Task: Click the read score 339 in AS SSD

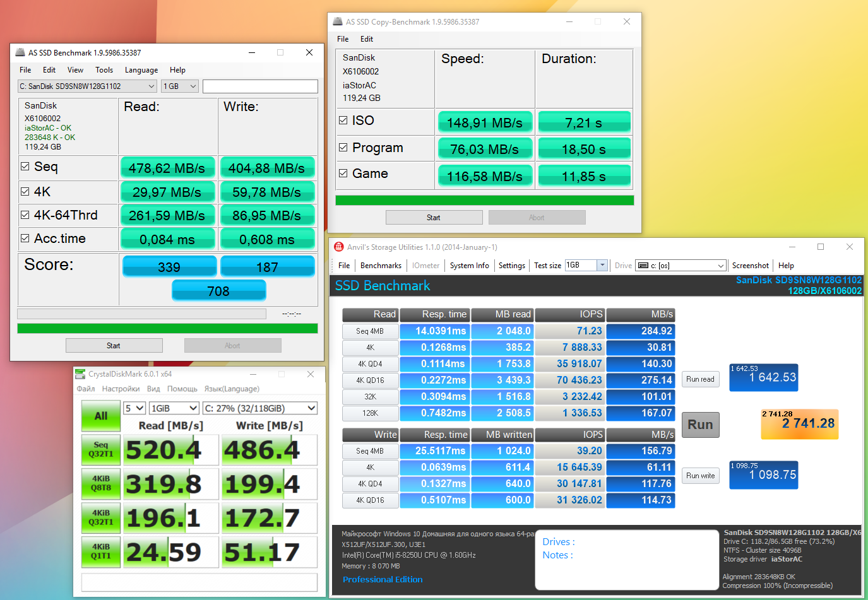Action: 169,267
